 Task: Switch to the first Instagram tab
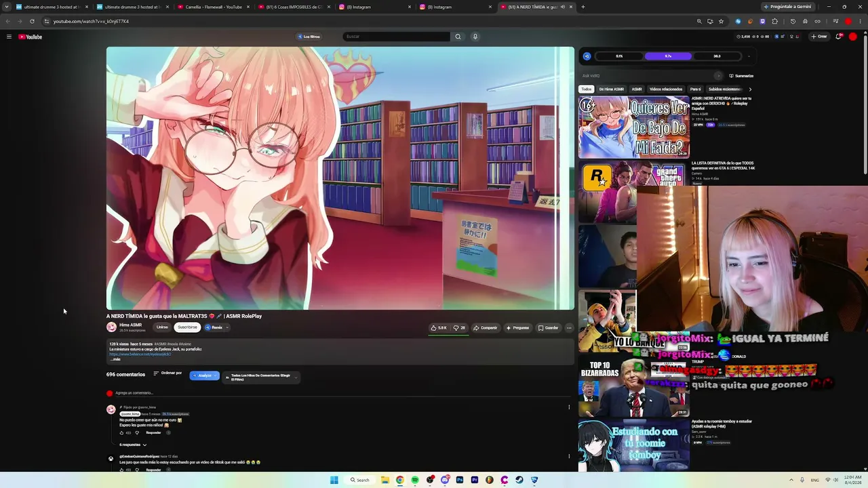(376, 7)
